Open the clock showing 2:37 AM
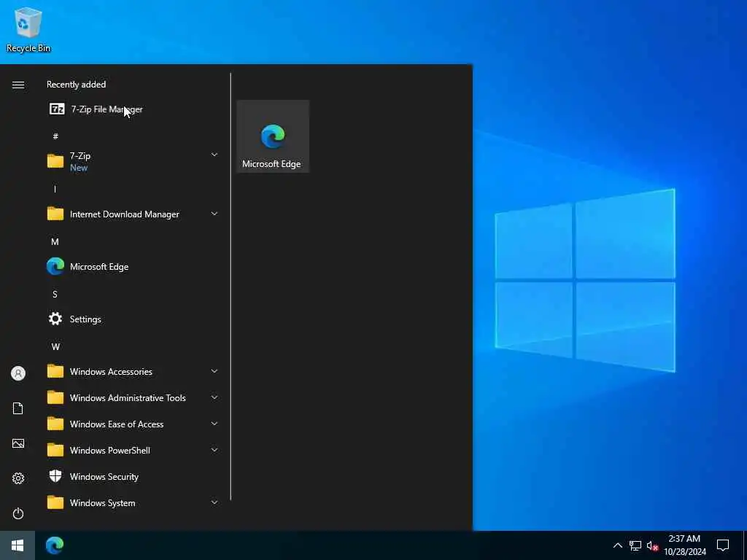Viewport: 747px width, 560px height. (x=684, y=545)
